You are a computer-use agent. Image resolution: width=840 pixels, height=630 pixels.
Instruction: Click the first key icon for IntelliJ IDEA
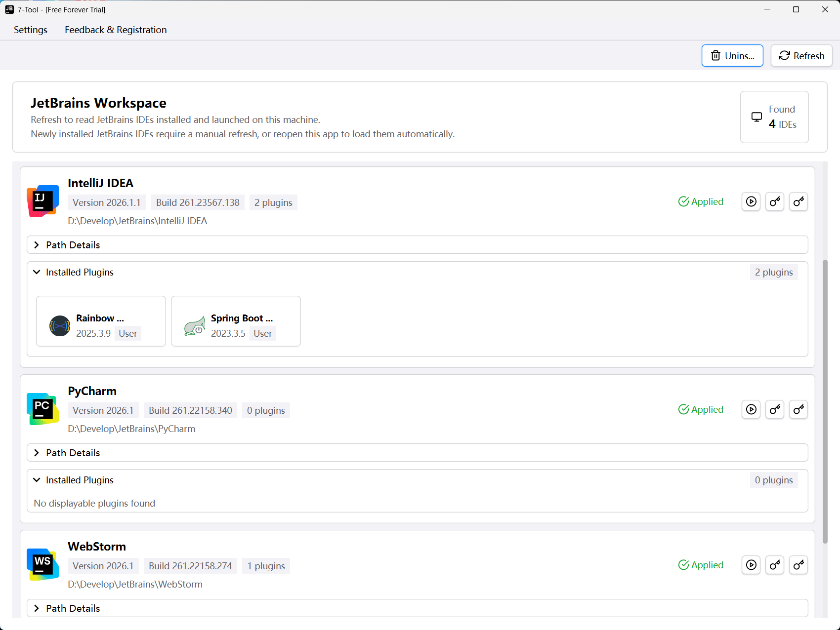coord(775,201)
